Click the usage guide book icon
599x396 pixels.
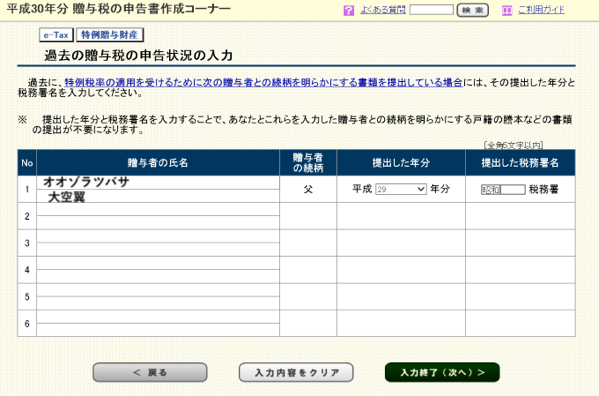(x=507, y=11)
